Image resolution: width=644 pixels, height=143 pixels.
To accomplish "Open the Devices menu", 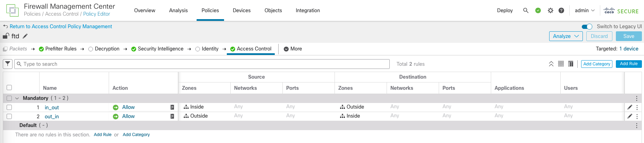I will click(241, 10).
